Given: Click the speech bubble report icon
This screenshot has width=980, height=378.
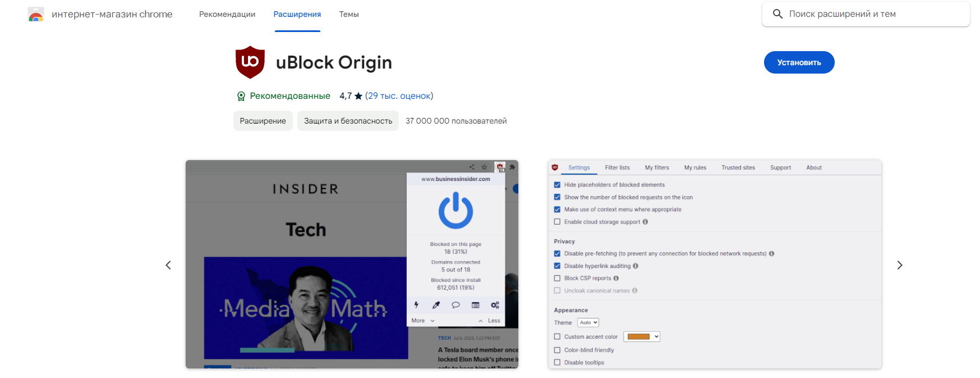Looking at the screenshot, I should [456, 305].
